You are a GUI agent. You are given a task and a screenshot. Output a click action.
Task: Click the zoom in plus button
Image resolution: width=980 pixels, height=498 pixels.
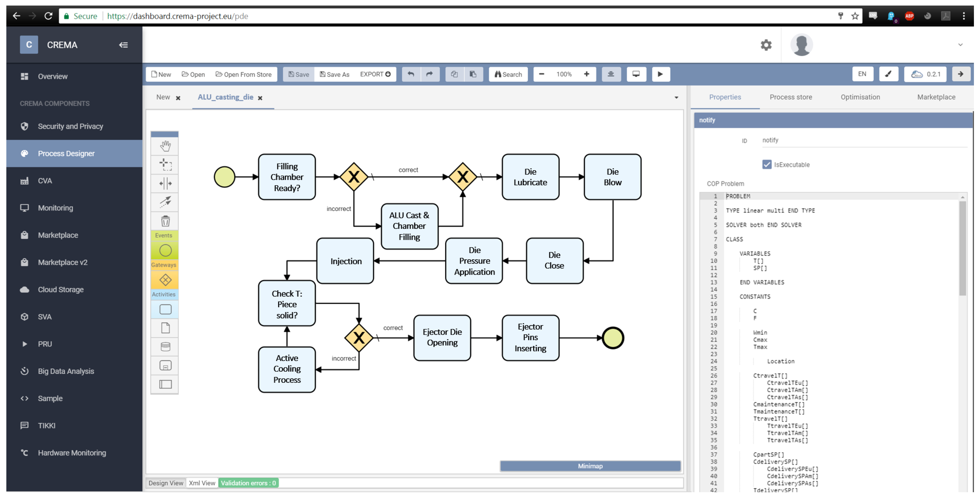pyautogui.click(x=586, y=74)
